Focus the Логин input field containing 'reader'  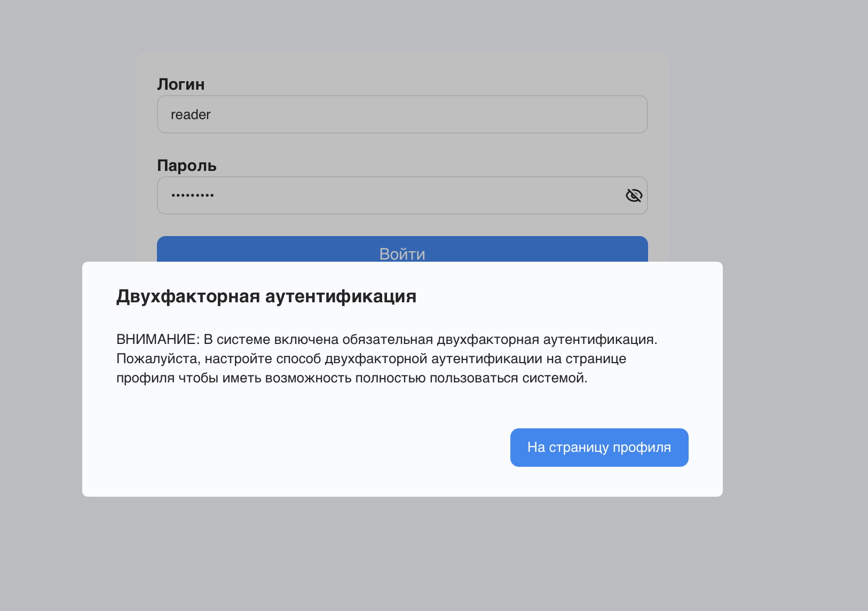pyautogui.click(x=403, y=114)
